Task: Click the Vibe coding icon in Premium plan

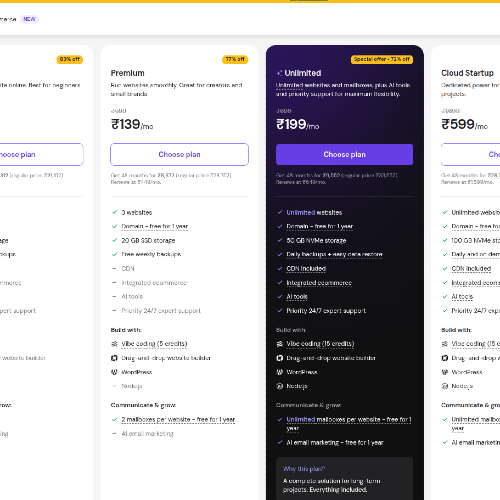Action: point(114,344)
